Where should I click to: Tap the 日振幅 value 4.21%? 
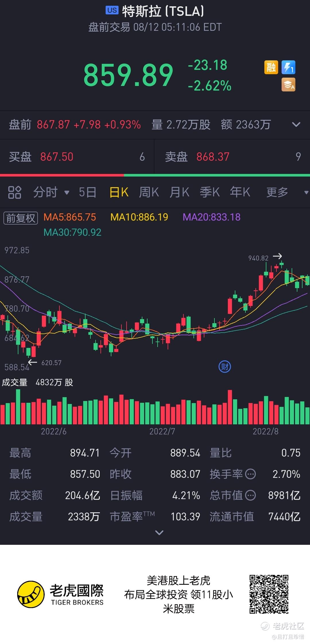[x=186, y=495]
